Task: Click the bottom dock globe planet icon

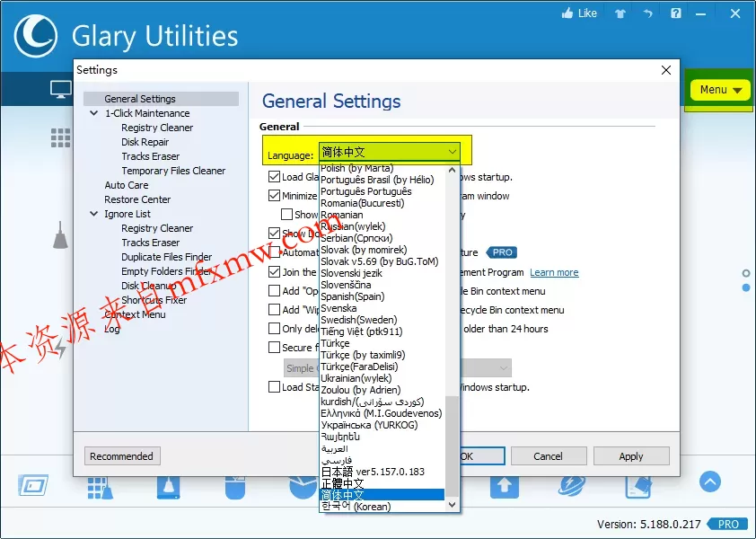Action: click(x=572, y=486)
